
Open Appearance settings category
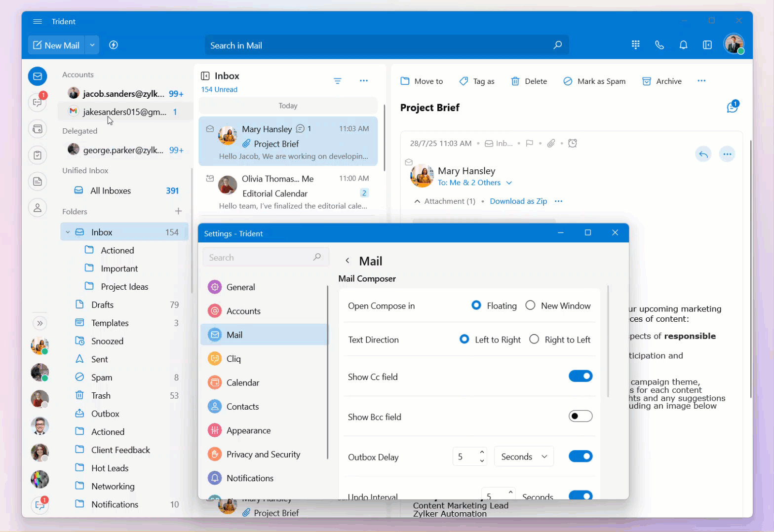(264, 430)
